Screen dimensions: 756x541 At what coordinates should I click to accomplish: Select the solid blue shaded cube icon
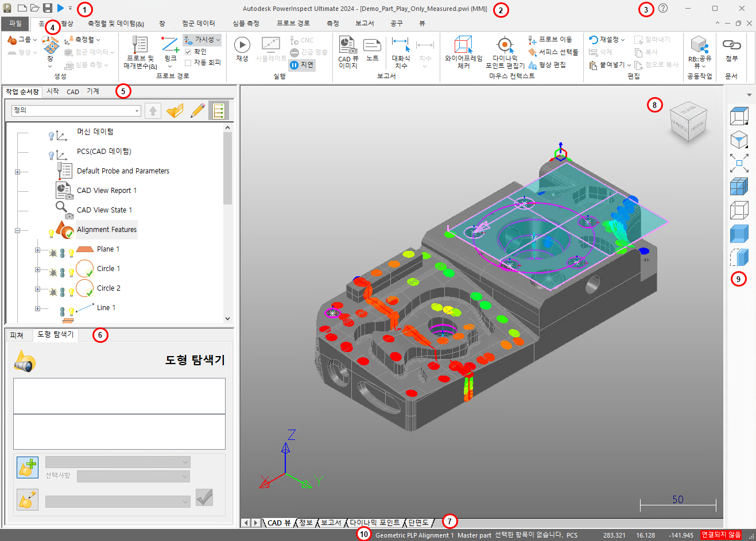pos(739,234)
